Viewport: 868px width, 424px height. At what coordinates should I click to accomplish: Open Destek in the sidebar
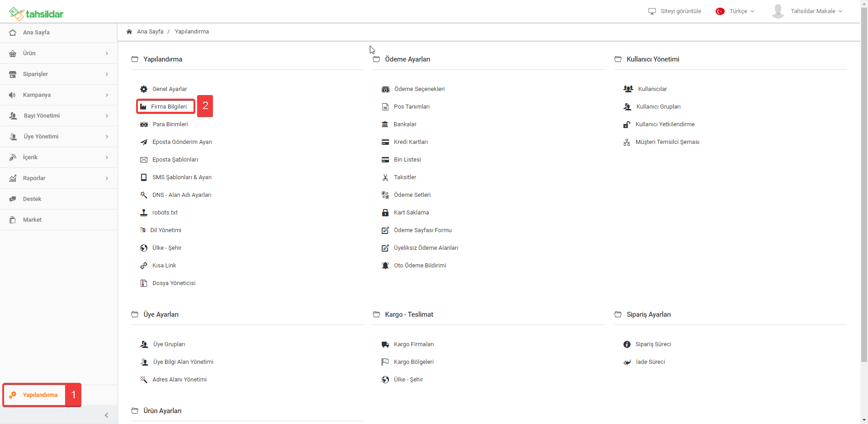[x=59, y=199]
